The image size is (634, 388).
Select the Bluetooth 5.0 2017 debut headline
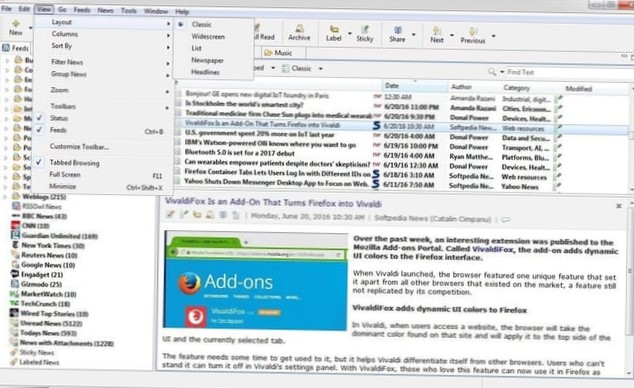[x=239, y=152]
